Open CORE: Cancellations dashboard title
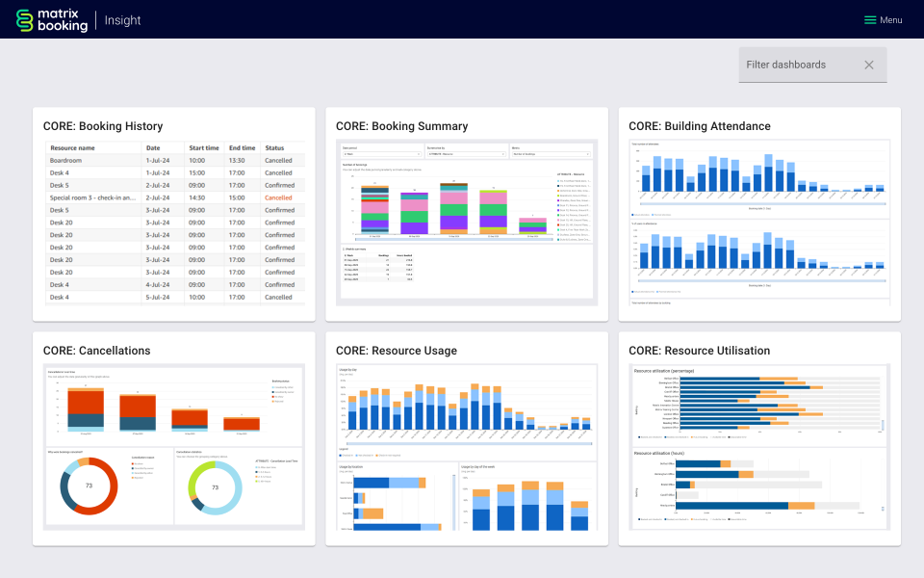 point(96,351)
